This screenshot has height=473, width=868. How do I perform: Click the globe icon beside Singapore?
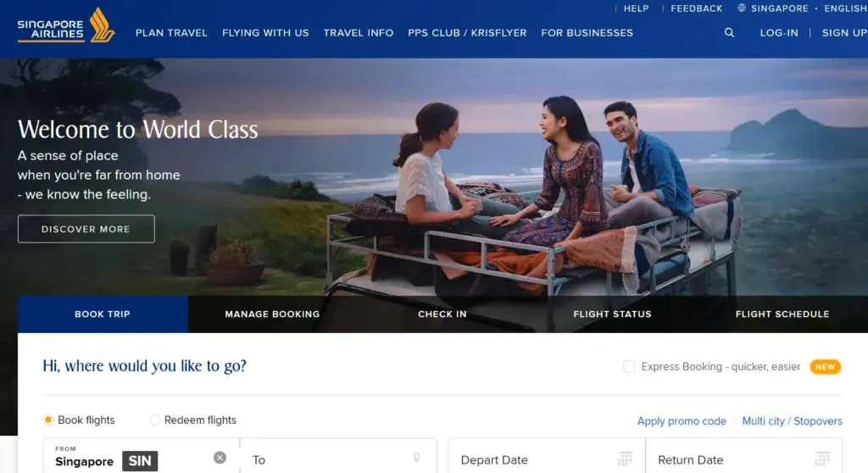741,8
